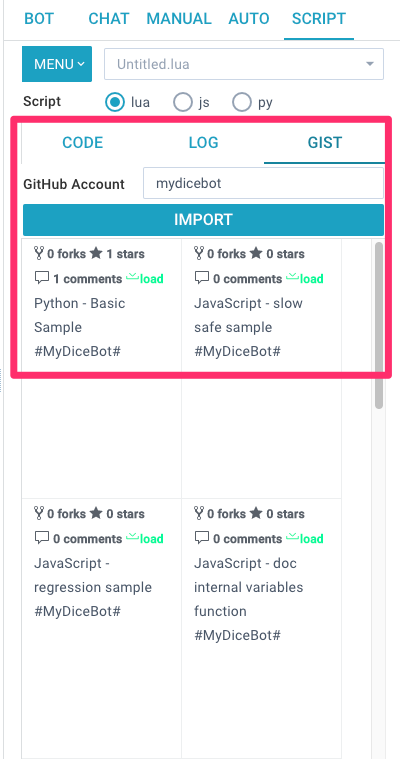Open the MENU dropdown button
The height and width of the screenshot is (759, 400).
(57, 64)
